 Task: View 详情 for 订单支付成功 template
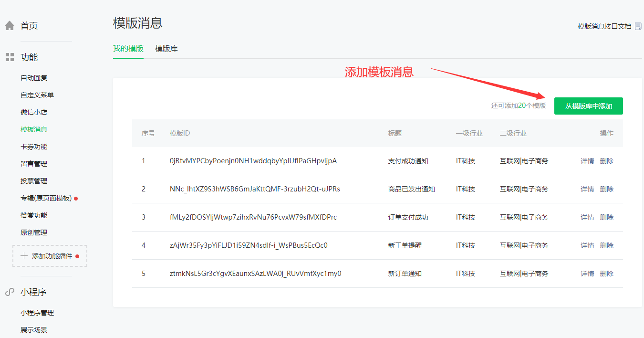587,217
